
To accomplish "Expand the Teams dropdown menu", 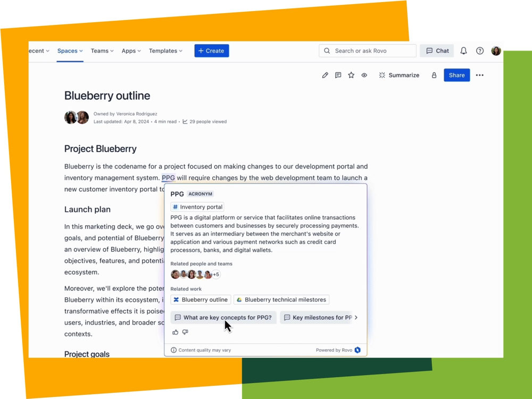I will [102, 51].
